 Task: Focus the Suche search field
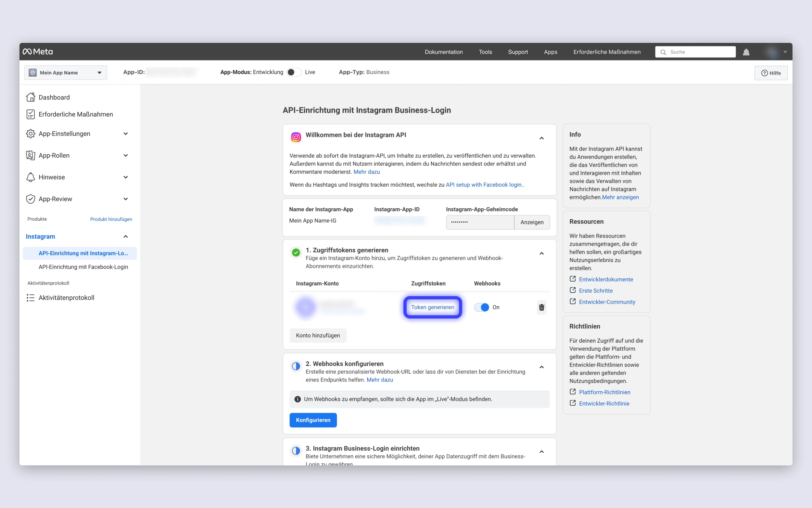tap(695, 52)
